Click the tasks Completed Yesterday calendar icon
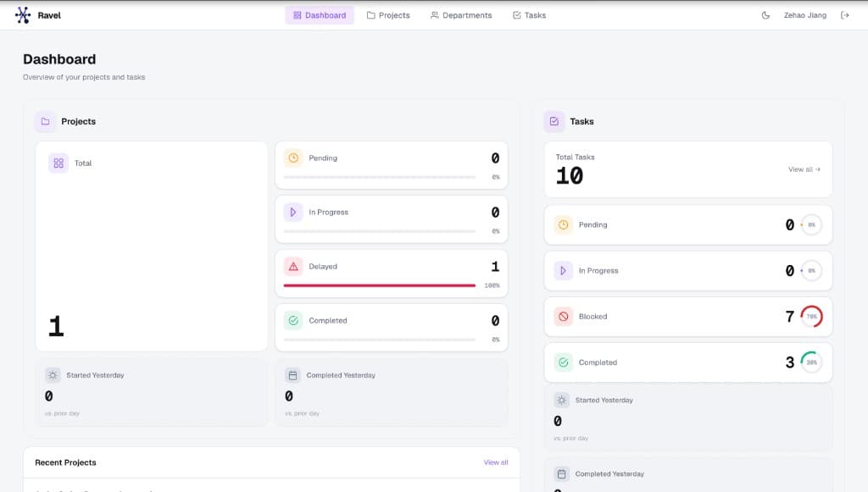Screen dimensions: 868x492 point(561,474)
